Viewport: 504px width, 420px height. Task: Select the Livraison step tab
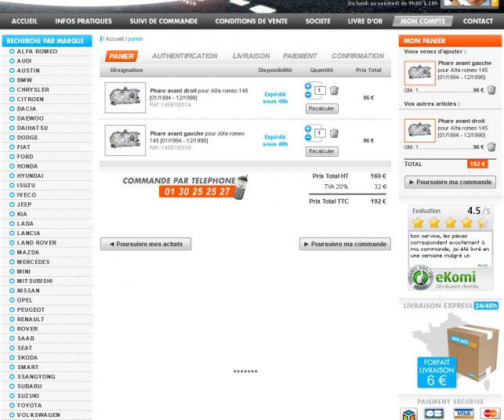click(x=252, y=56)
